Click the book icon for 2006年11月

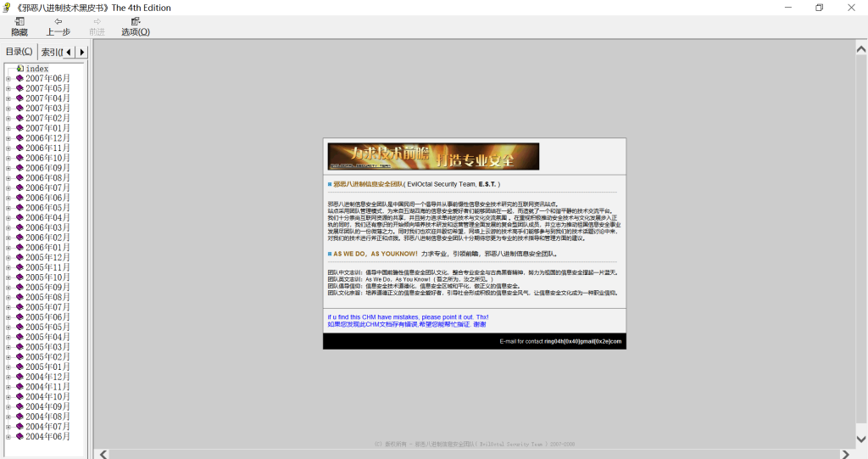pyautogui.click(x=19, y=148)
